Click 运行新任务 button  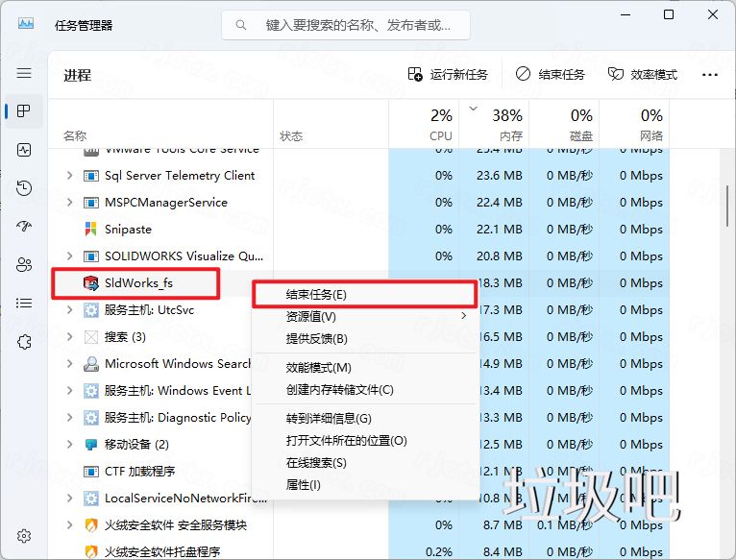coord(448,75)
